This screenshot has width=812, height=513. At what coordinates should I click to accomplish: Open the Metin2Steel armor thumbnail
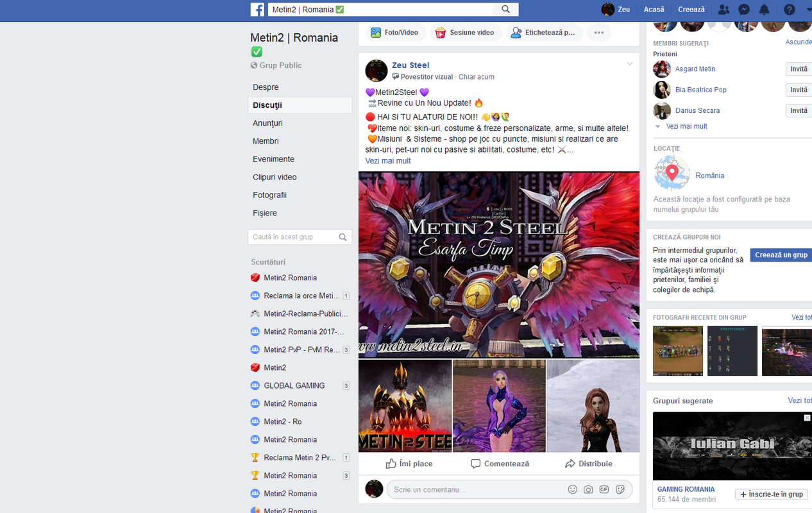(405, 406)
